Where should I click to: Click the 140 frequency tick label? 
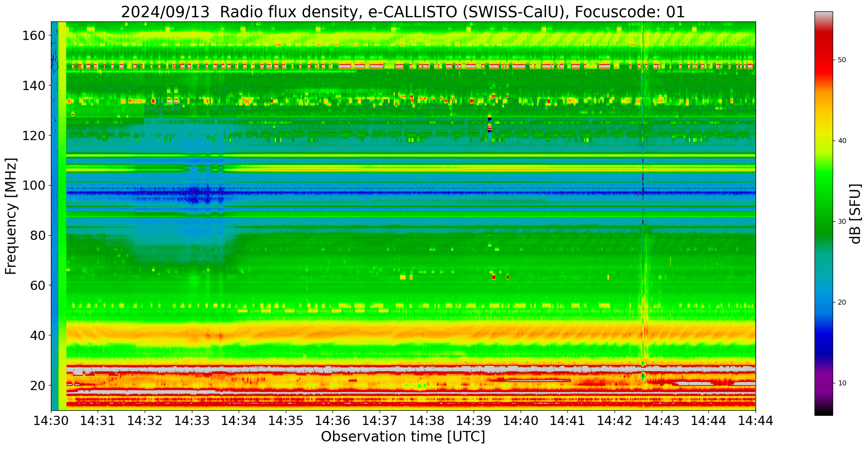[x=34, y=86]
